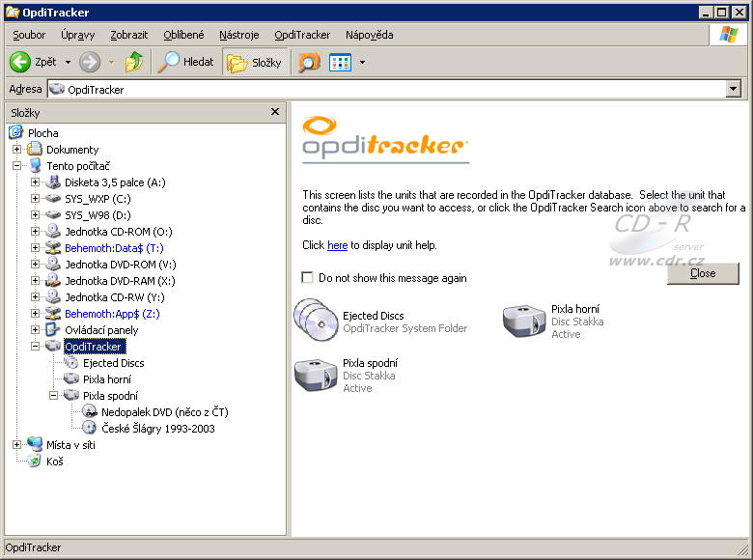Open the OpdiTracker menu

(x=302, y=35)
